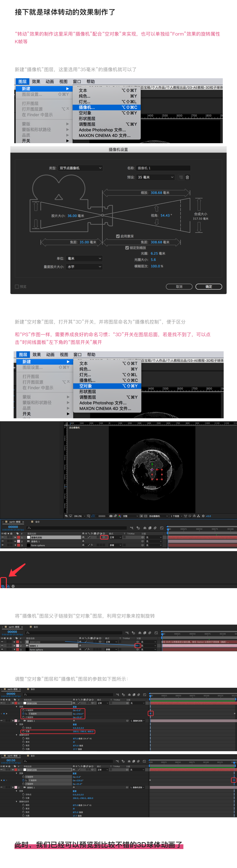Uncheck the 锁定到缩放 checkbox

tap(127, 248)
